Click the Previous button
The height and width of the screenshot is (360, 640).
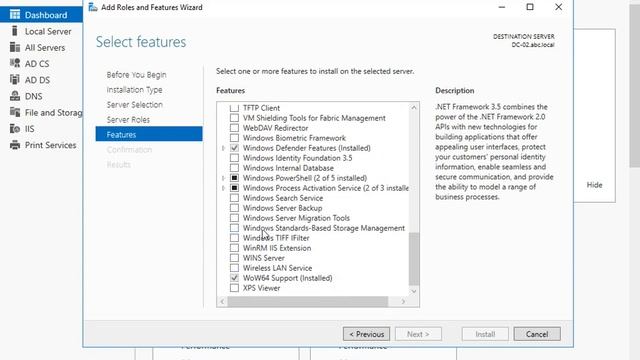tap(367, 334)
